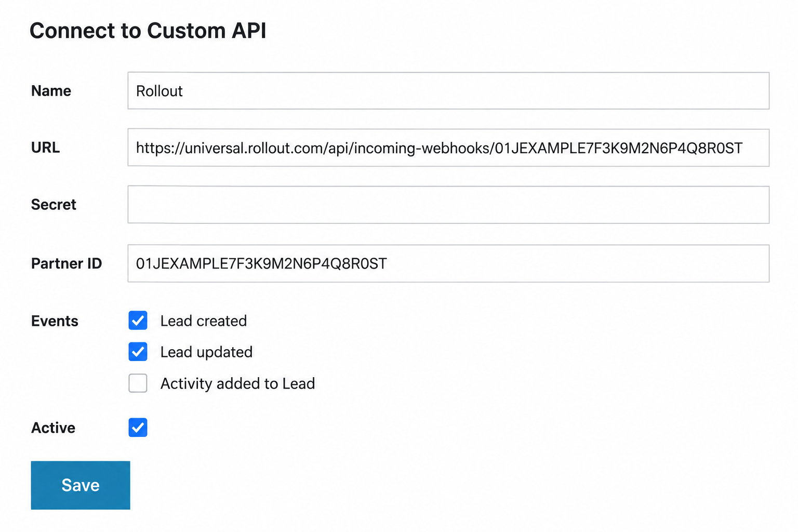Click the Lead updated label text
Image resolution: width=798 pixels, height=532 pixels.
point(206,352)
